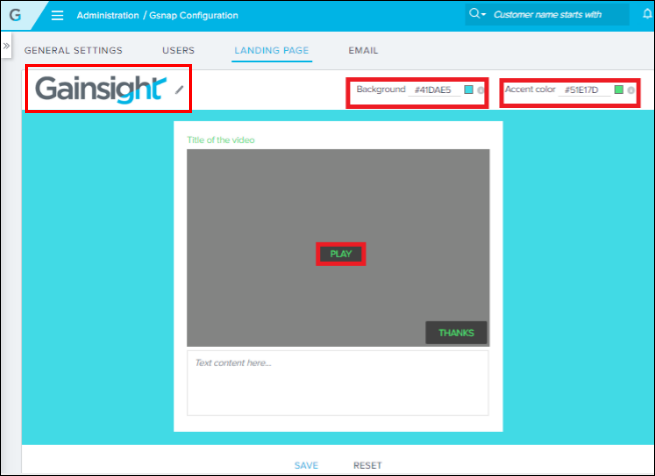The height and width of the screenshot is (476, 655).
Task: Open the Accent color swatch
Action: pos(619,89)
